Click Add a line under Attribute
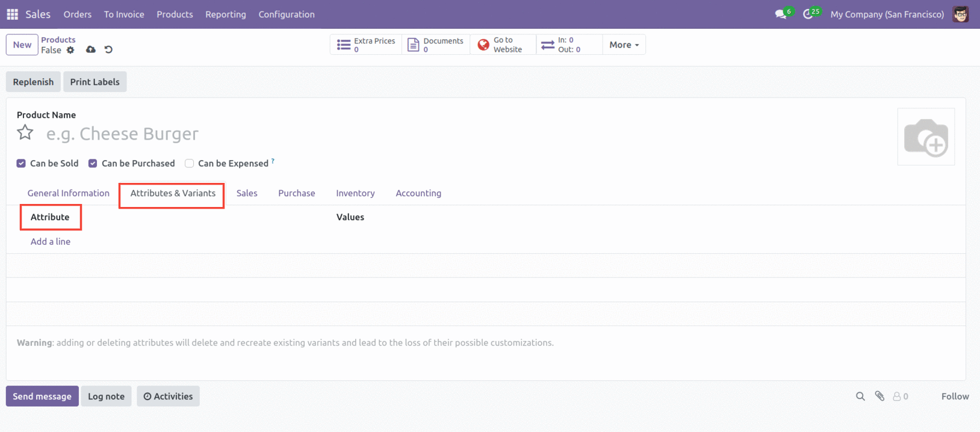 51,241
